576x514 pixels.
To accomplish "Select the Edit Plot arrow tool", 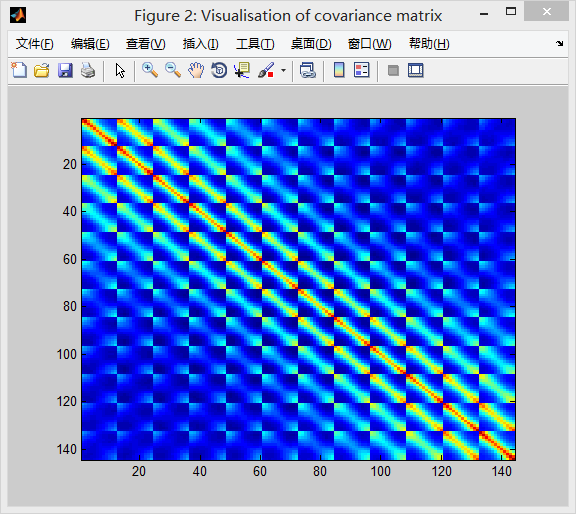I will pyautogui.click(x=120, y=70).
